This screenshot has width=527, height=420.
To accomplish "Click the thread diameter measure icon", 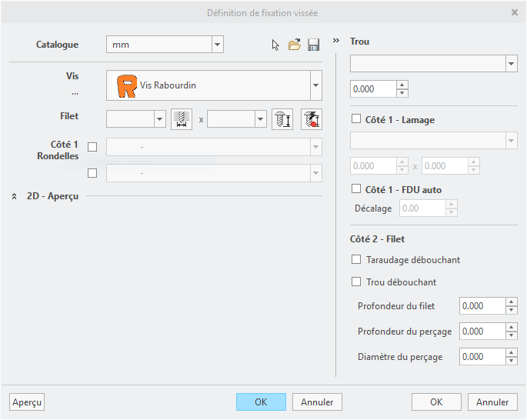I will [182, 119].
